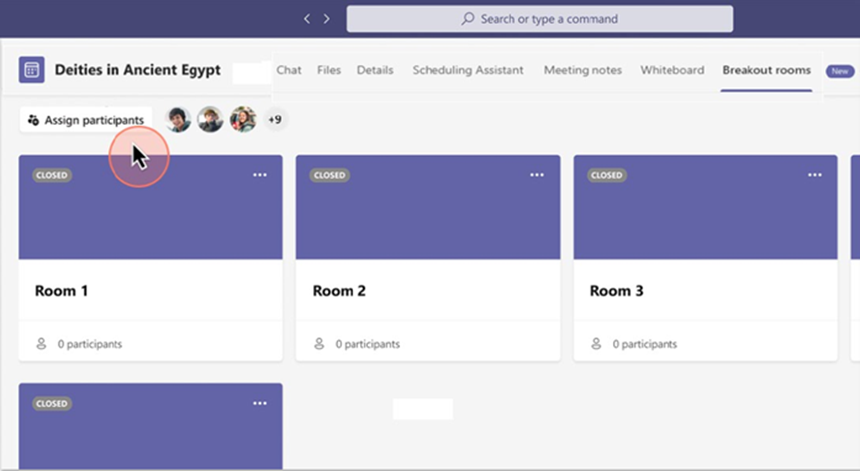Click the CLOSED badge on Room 2
The width and height of the screenshot is (860, 471).
[x=330, y=175]
